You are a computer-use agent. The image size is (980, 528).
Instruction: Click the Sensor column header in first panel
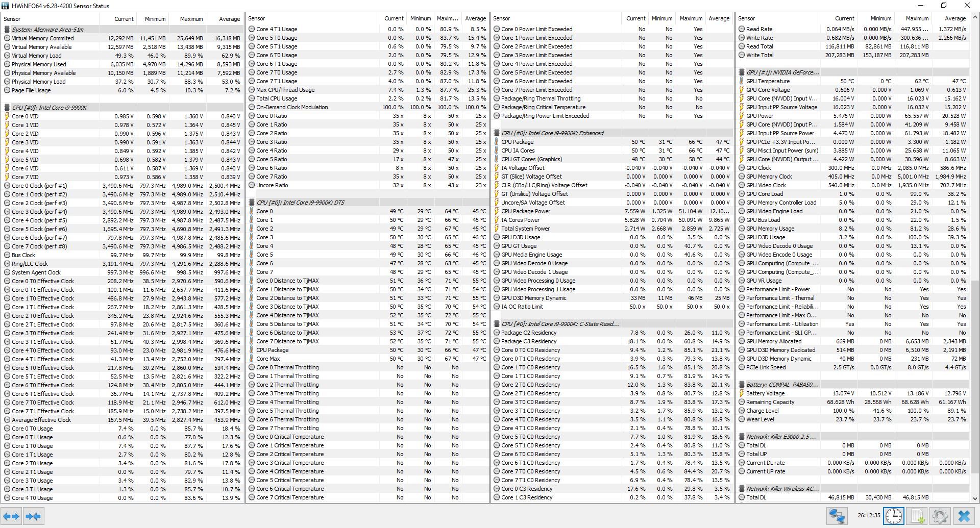coord(50,19)
